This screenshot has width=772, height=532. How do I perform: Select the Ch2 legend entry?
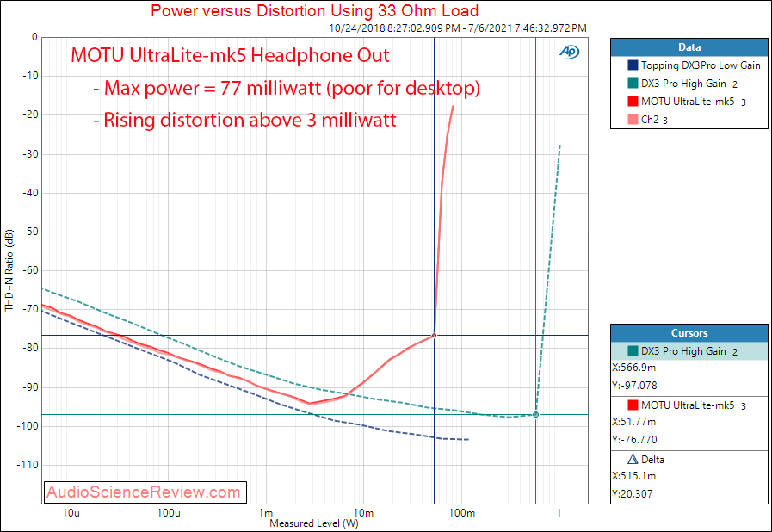(x=689, y=119)
